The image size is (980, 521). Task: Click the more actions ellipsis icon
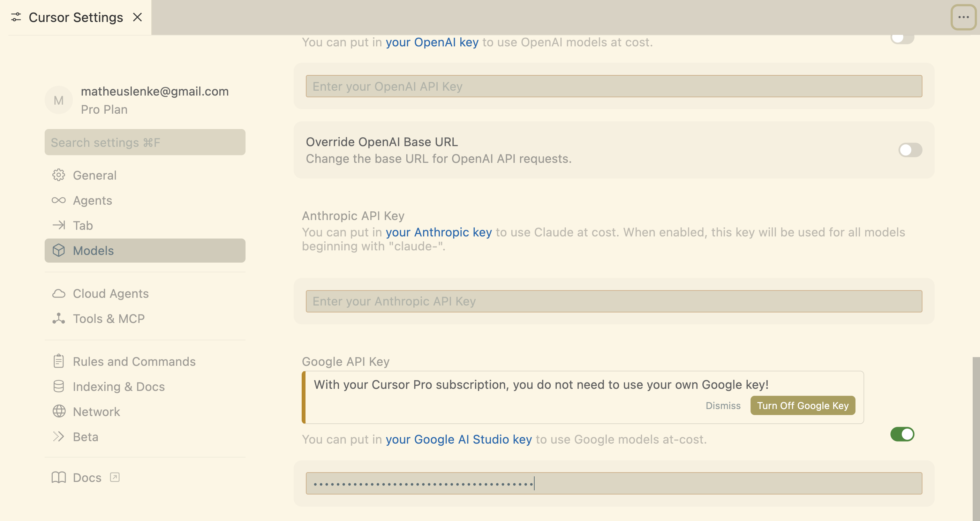tap(963, 17)
